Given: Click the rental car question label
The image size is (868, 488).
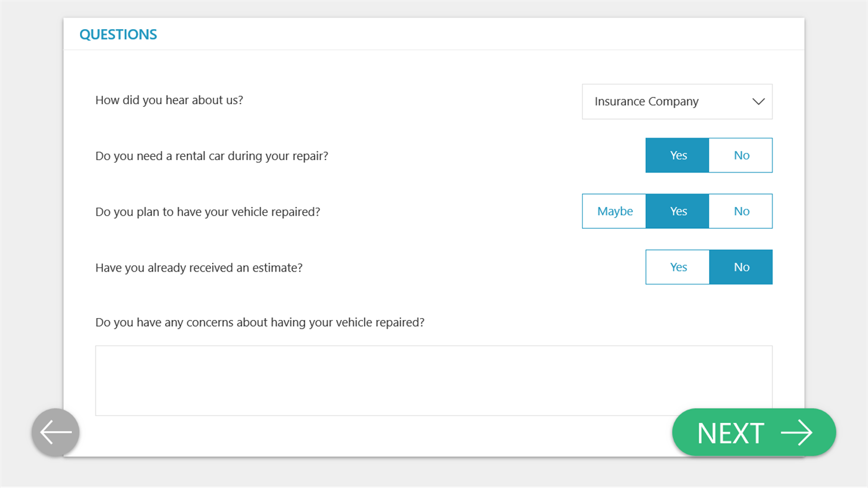Looking at the screenshot, I should pos(212,156).
